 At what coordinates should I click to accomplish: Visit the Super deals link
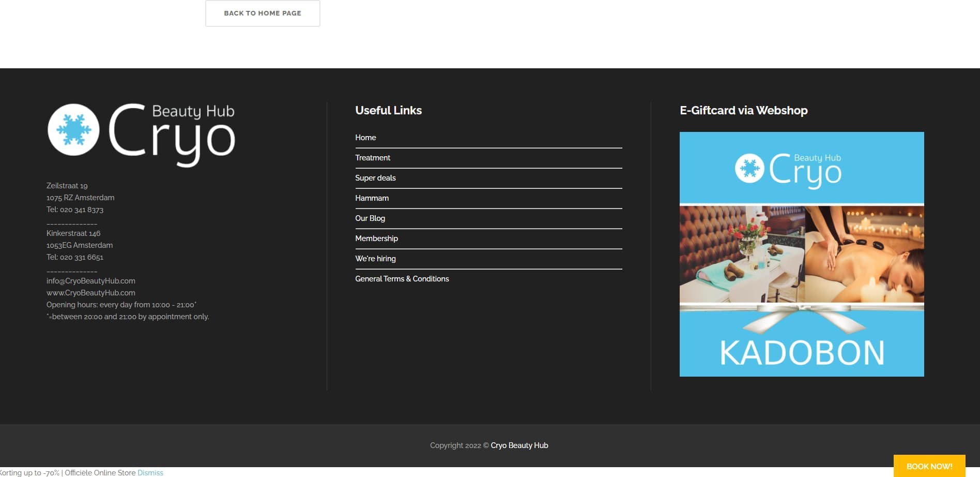[375, 178]
